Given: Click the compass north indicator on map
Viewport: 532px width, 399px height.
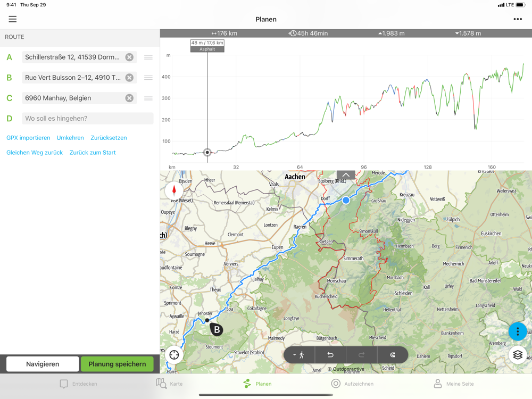Looking at the screenshot, I should 174,190.
